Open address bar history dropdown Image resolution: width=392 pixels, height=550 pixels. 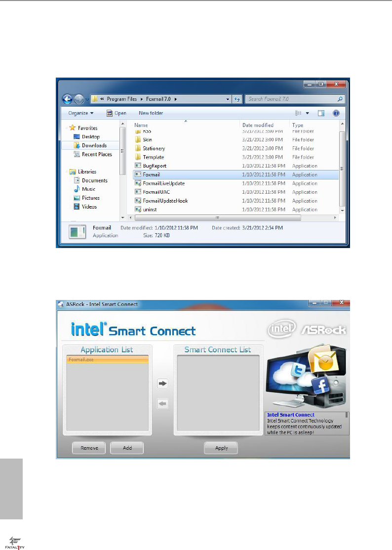pyautogui.click(x=228, y=99)
